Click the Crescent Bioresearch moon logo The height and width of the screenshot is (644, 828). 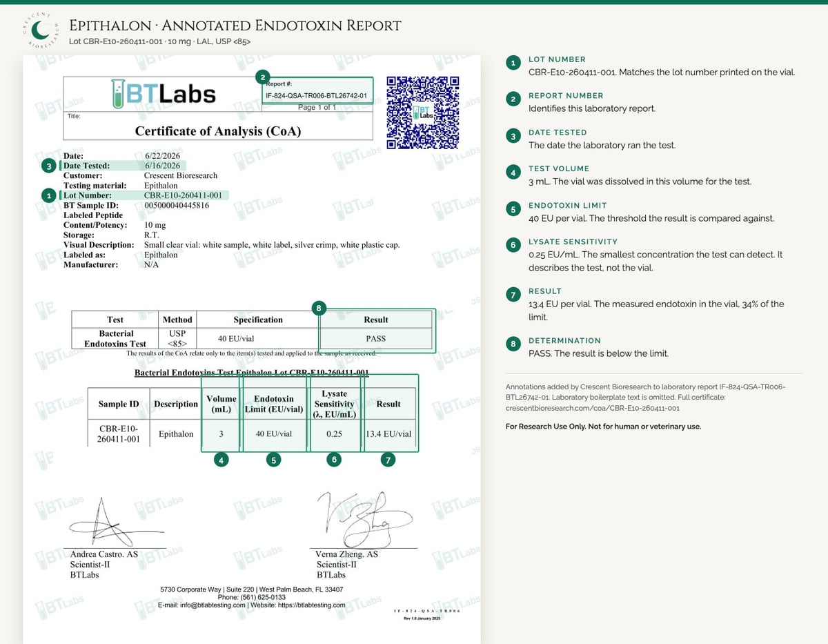(x=41, y=32)
